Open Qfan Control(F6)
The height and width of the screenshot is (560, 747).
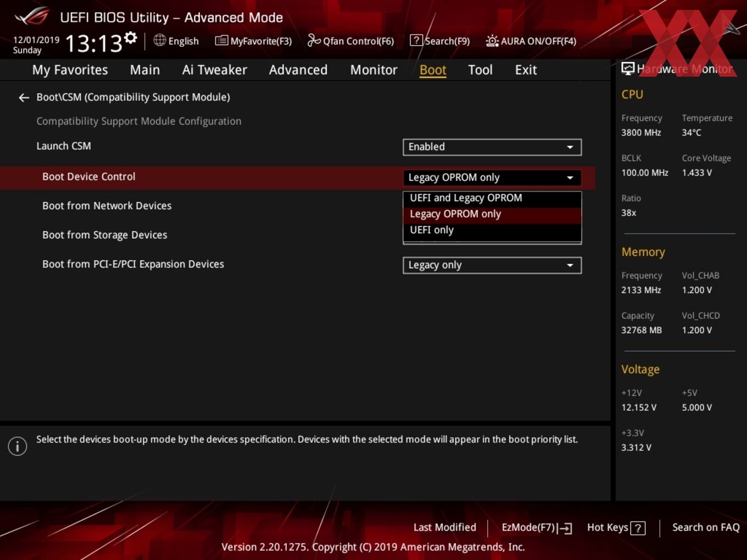tap(350, 41)
